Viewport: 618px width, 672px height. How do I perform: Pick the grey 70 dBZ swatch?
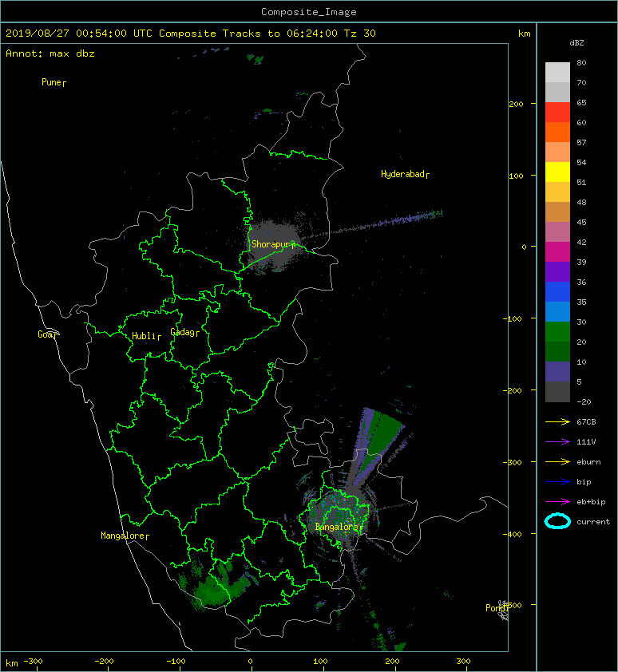[557, 92]
